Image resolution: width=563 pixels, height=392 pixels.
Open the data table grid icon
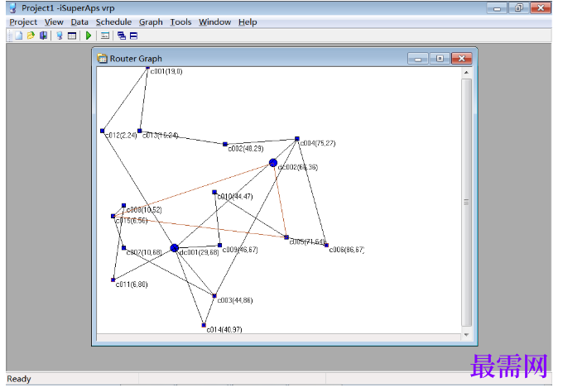(x=72, y=36)
